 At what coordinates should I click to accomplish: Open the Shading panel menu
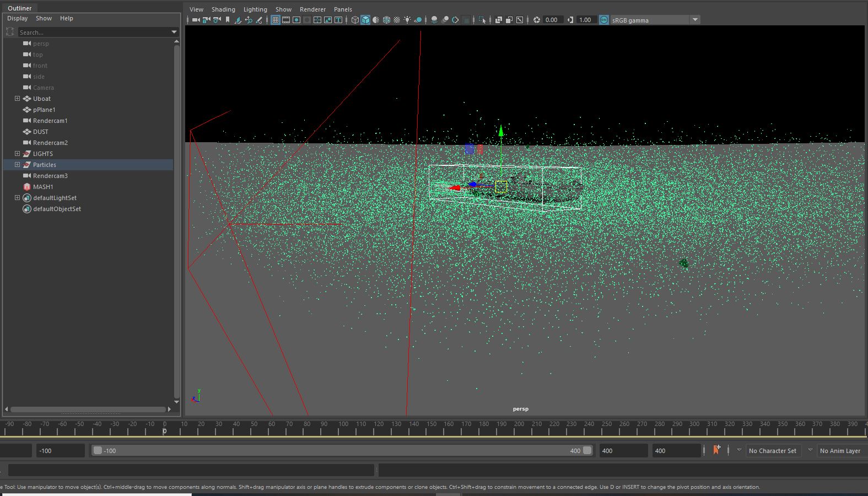coord(223,9)
